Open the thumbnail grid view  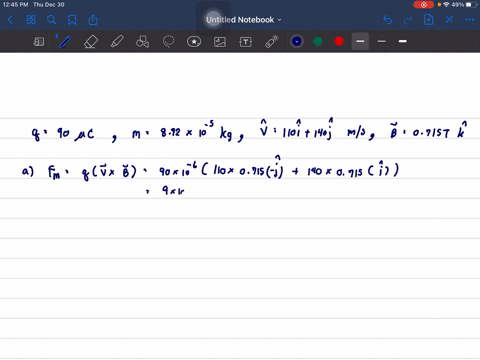[x=31, y=20]
